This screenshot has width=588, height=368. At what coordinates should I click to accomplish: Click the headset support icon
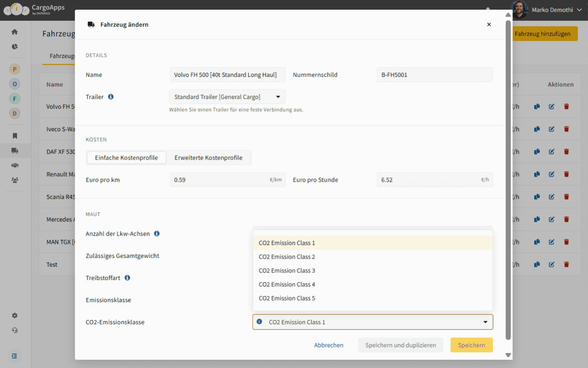click(15, 330)
